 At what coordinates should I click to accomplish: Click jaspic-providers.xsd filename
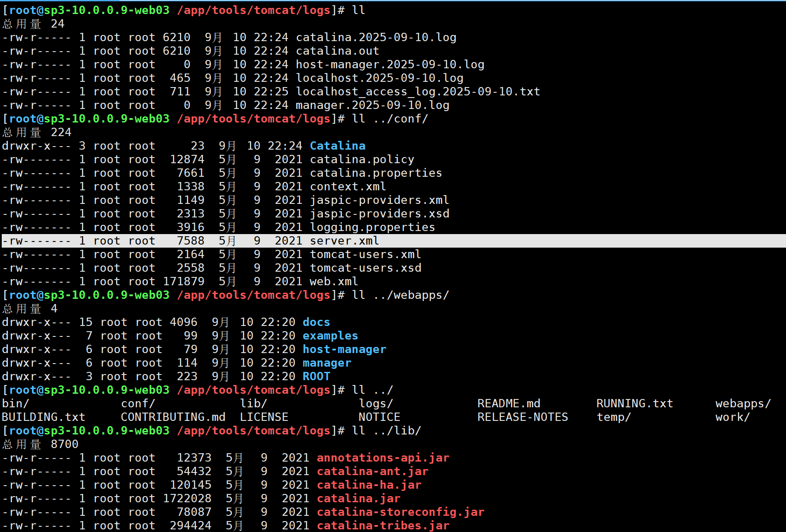point(380,213)
